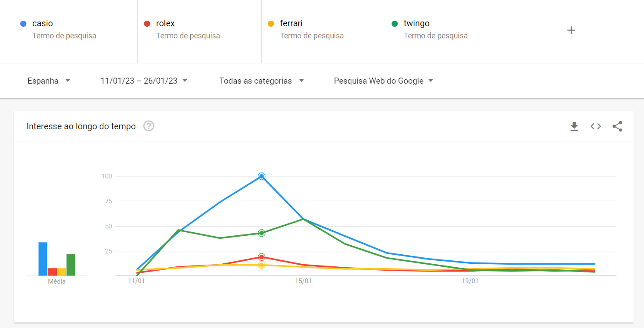
Task: Open the Pesquisa Web do Google dropdown
Action: click(x=384, y=81)
